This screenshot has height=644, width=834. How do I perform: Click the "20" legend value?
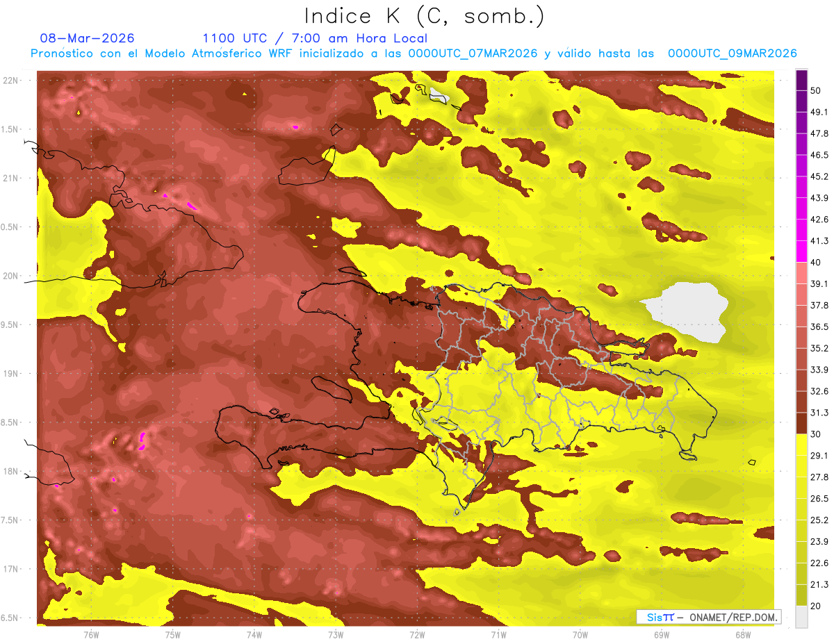[817, 606]
